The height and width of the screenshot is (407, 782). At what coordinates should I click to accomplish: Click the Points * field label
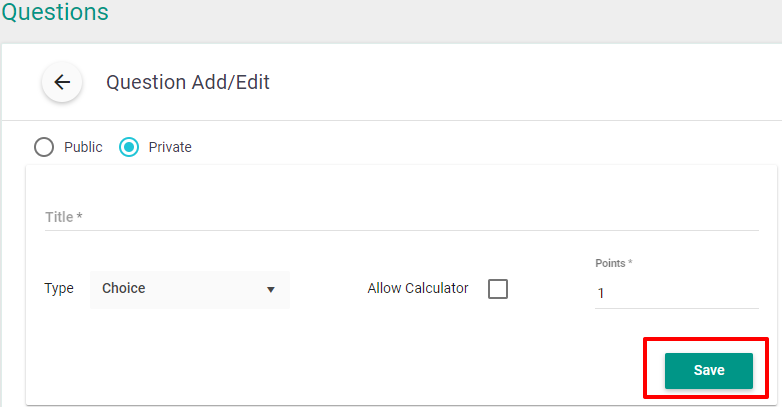click(x=614, y=263)
